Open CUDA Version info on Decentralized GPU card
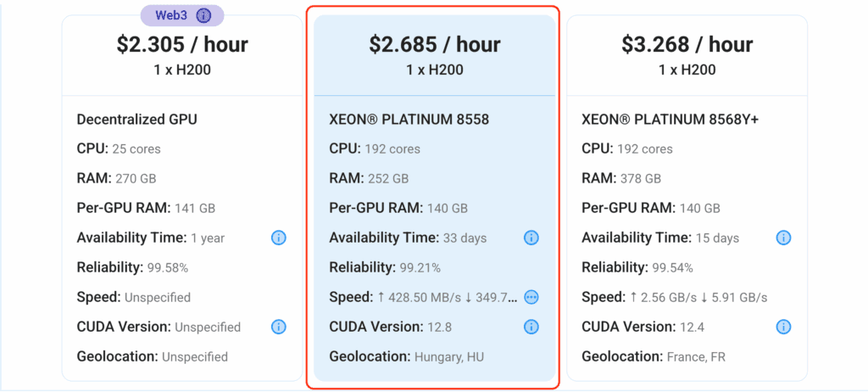 click(x=278, y=328)
